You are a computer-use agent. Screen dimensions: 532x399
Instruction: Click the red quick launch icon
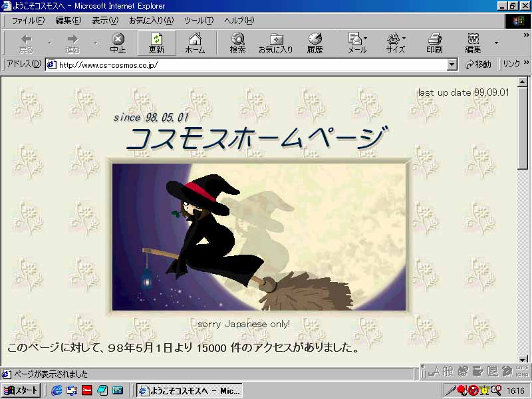pyautogui.click(x=87, y=390)
